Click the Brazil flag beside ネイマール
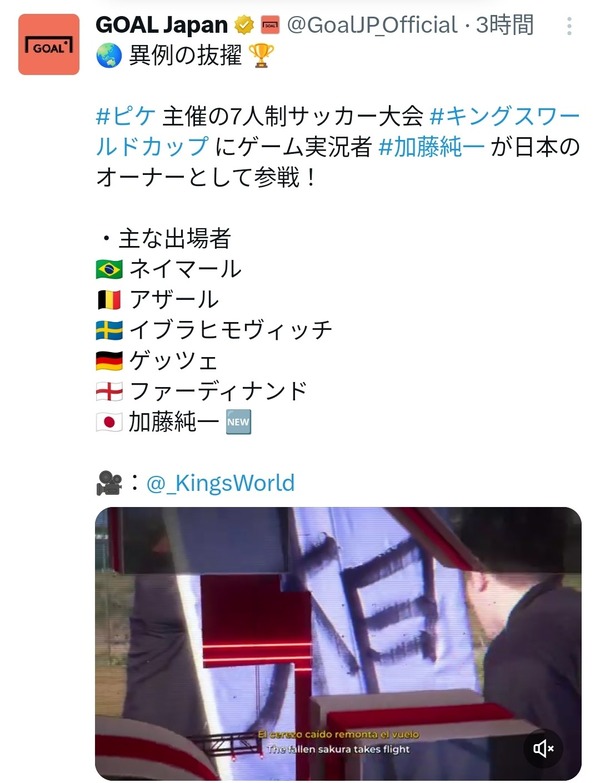The width and height of the screenshot is (600, 783). 109,270
